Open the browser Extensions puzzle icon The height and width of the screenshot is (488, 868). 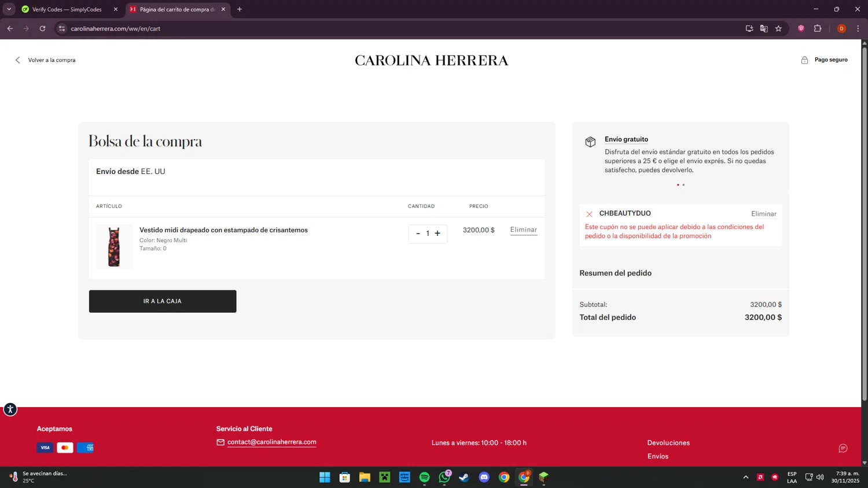(818, 28)
